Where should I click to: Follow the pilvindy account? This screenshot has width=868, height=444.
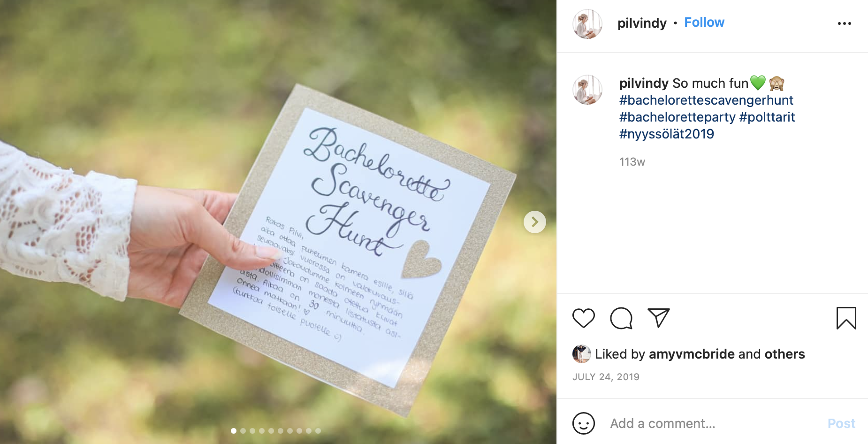tap(704, 23)
